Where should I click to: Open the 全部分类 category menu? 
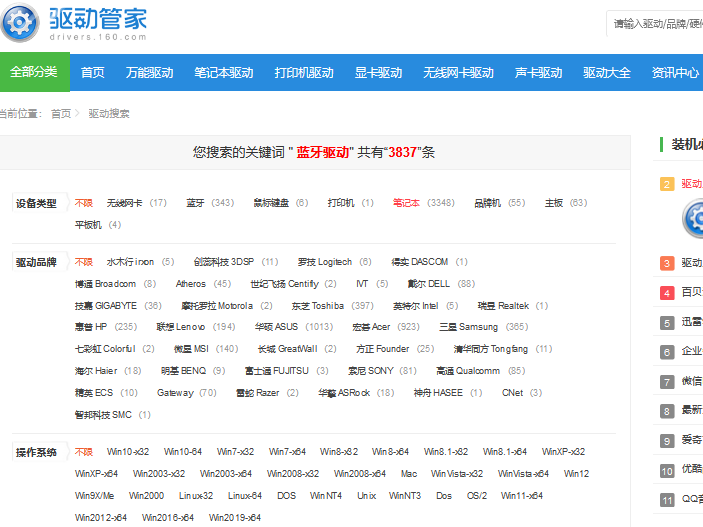tap(35, 72)
